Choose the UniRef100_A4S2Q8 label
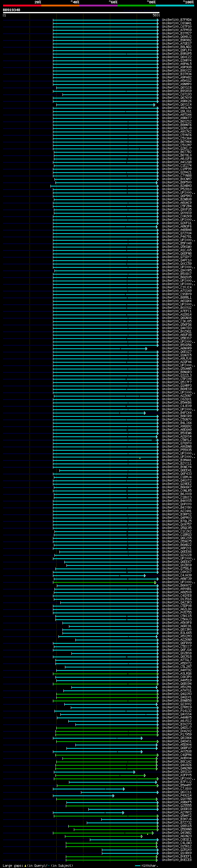Screen dimensions: 197x868 click(x=177, y=162)
